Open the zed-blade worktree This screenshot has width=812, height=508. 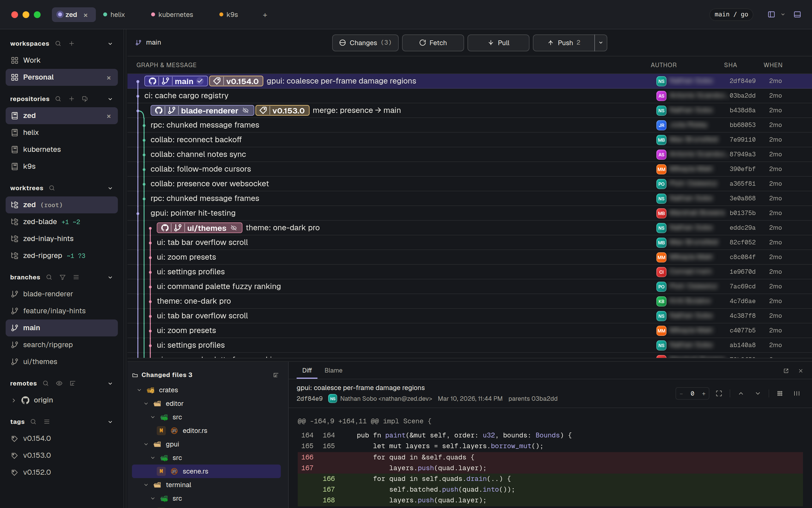tap(61, 222)
